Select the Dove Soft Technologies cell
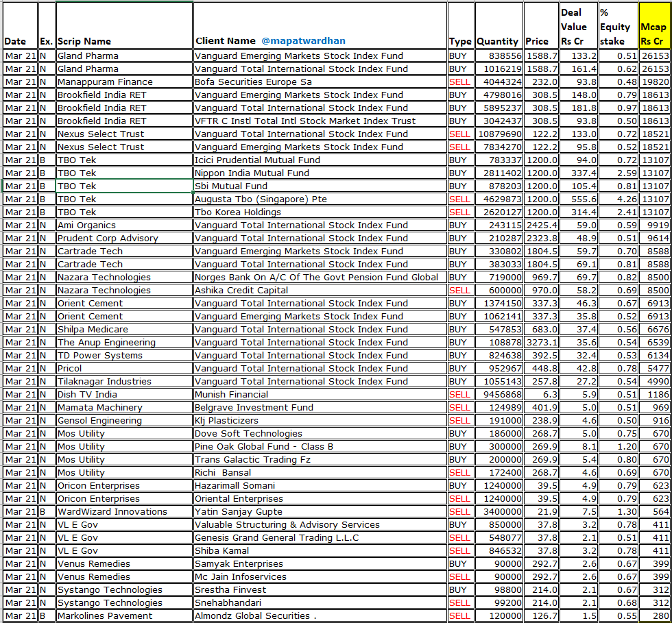The width and height of the screenshot is (672, 623). point(320,433)
